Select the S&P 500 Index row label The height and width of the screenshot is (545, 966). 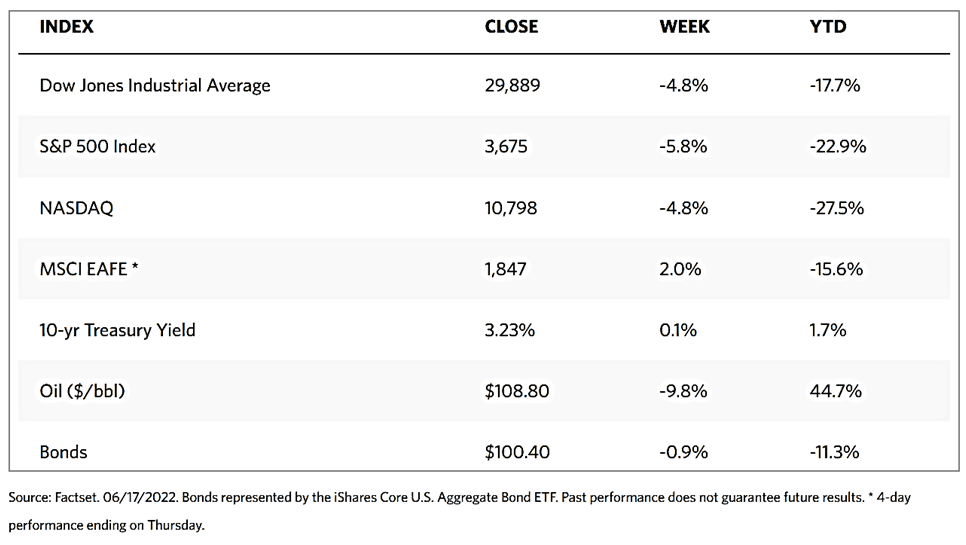98,146
